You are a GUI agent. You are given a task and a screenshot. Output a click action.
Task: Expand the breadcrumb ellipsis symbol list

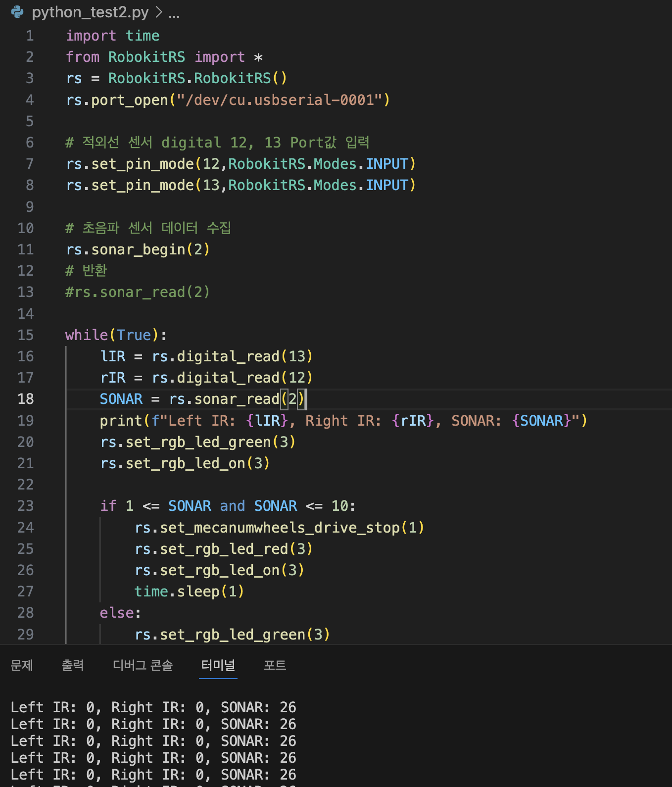click(x=174, y=13)
